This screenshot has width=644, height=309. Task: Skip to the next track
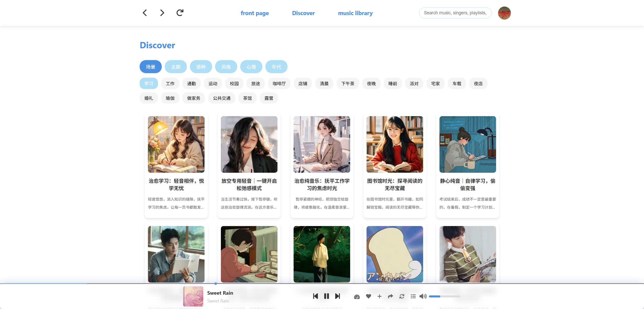338,296
